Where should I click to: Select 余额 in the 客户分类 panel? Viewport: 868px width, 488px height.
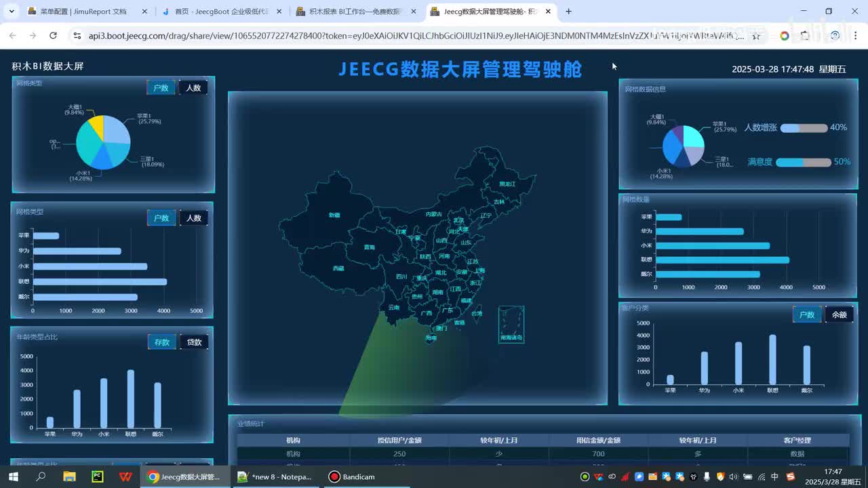[x=840, y=314]
